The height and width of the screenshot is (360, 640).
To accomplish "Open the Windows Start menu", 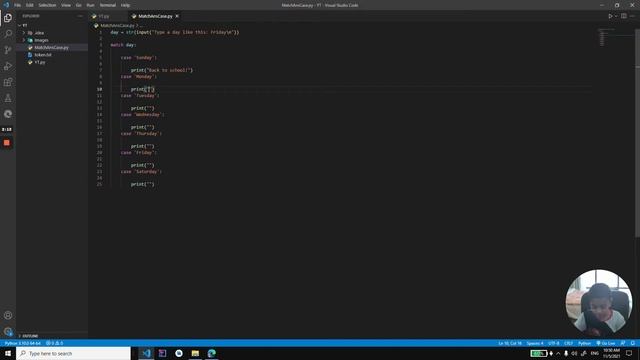I will click(x=8, y=353).
